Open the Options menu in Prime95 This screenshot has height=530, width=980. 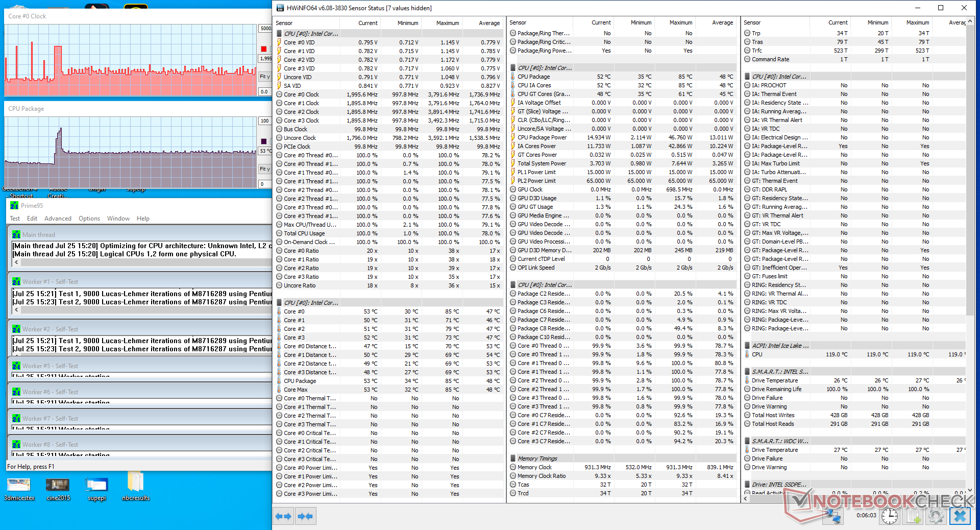[x=89, y=219]
